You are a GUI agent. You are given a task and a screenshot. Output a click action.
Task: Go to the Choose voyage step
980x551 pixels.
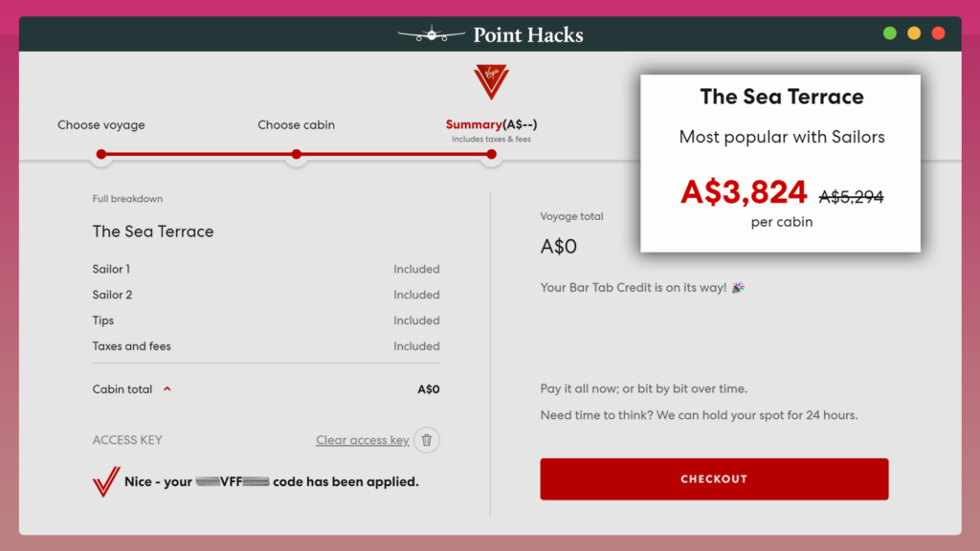(x=101, y=125)
